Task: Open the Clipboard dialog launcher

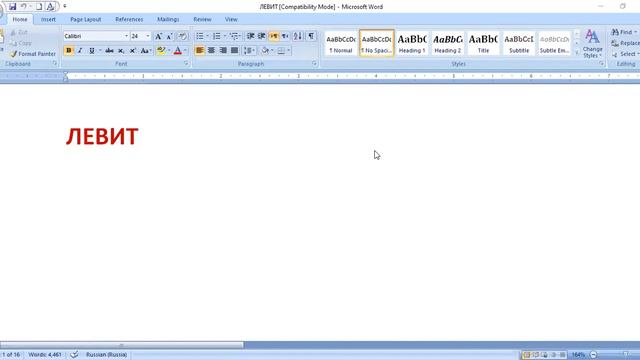Action: (55, 64)
